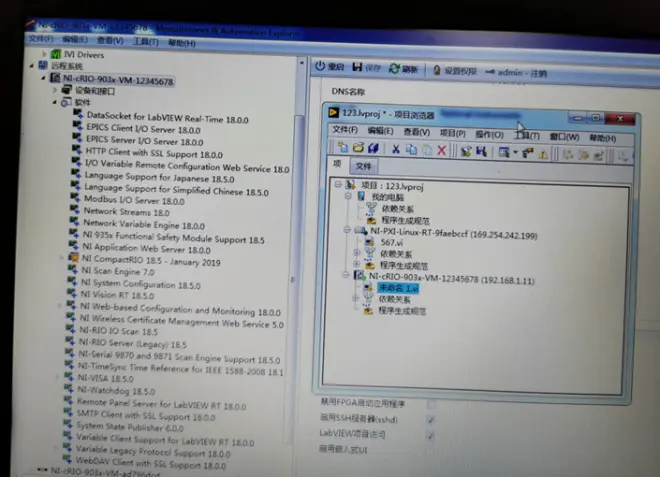Select 依赖关系 under 我的电脑
This screenshot has height=477, width=660.
(397, 208)
